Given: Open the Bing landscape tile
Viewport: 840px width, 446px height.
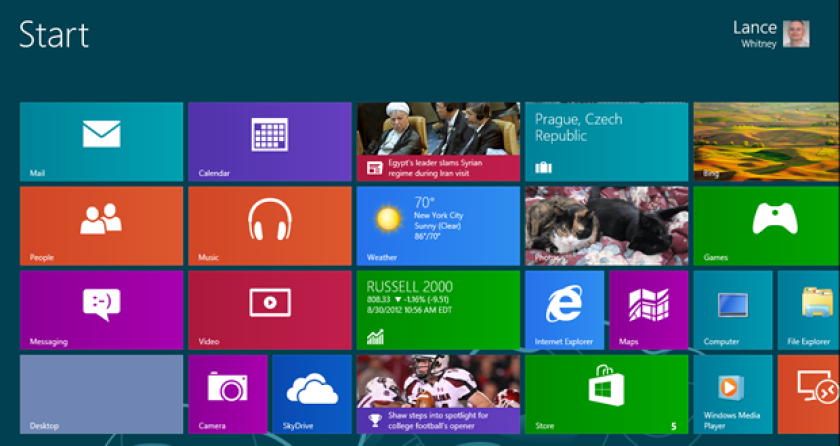Looking at the screenshot, I should click(767, 142).
